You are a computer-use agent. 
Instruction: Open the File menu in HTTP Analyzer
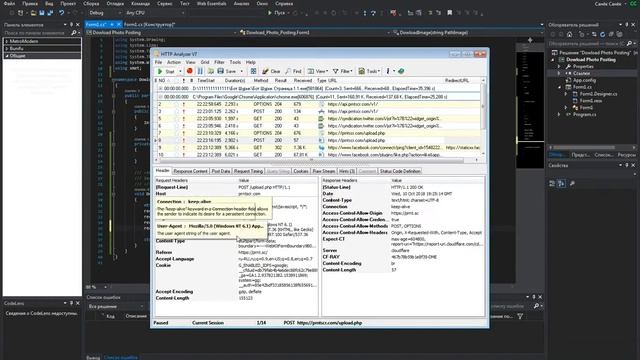[x=158, y=62]
